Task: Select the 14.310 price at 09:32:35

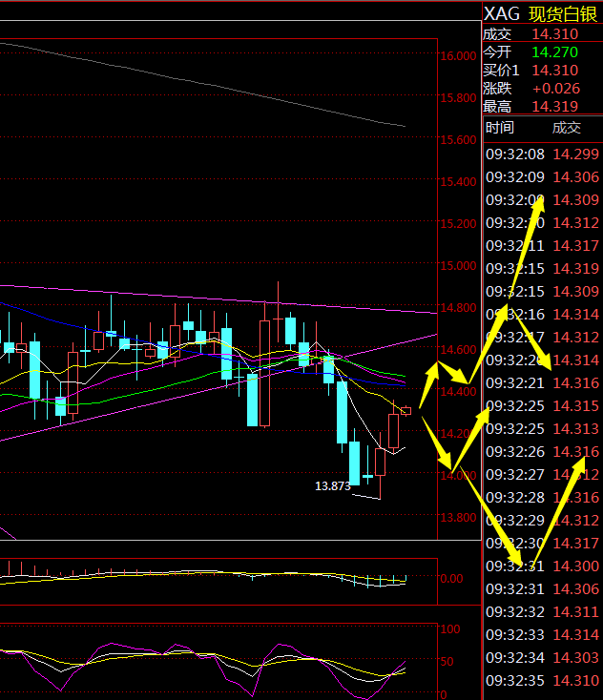Action: pyautogui.click(x=575, y=681)
